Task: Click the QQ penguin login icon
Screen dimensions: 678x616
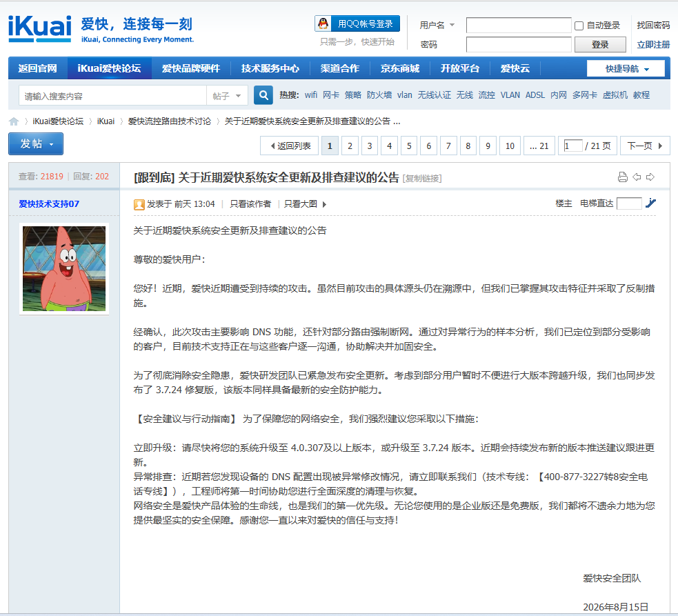Action: click(x=323, y=23)
